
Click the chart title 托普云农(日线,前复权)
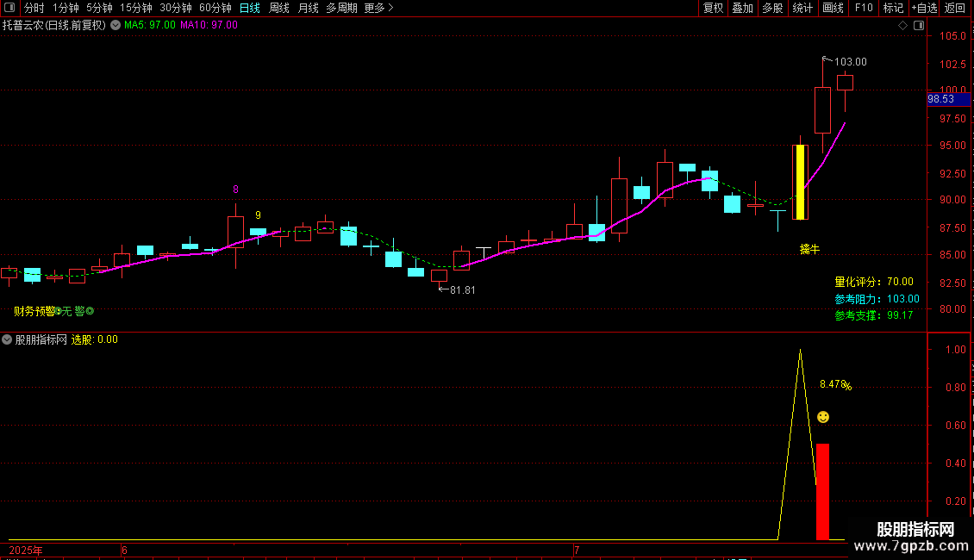coord(54,25)
